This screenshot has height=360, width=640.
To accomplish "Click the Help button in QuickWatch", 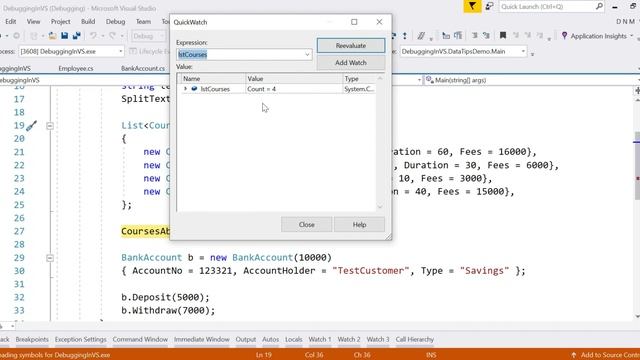I will click(x=359, y=224).
